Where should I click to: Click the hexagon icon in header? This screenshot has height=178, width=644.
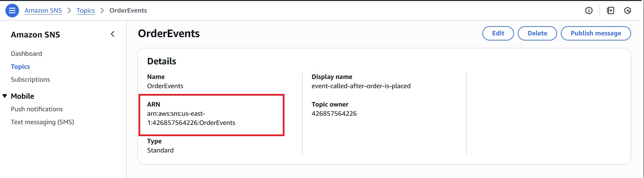pyautogui.click(x=628, y=11)
